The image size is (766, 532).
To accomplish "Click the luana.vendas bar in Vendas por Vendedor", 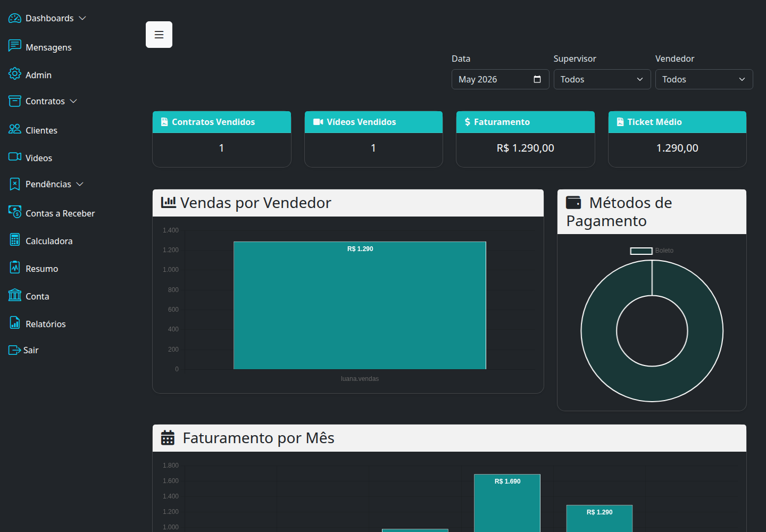I will point(360,305).
